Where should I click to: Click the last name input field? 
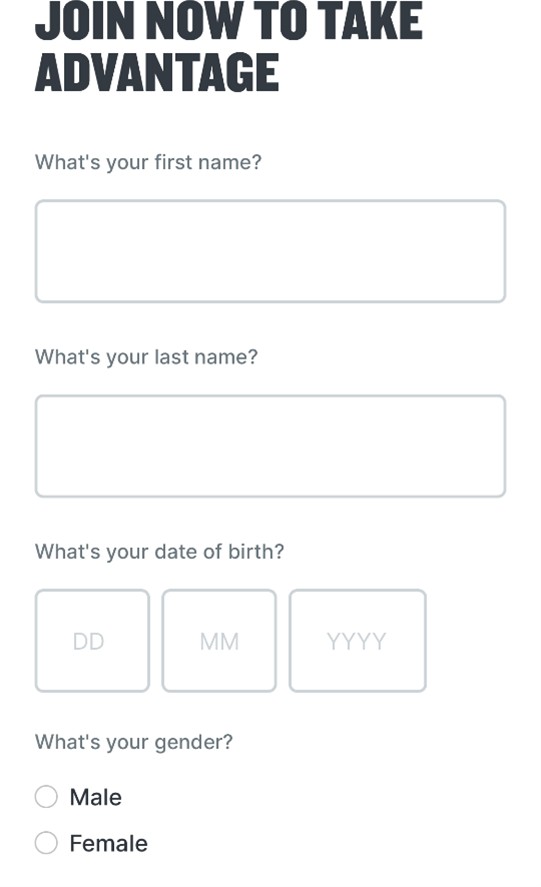coord(270,446)
